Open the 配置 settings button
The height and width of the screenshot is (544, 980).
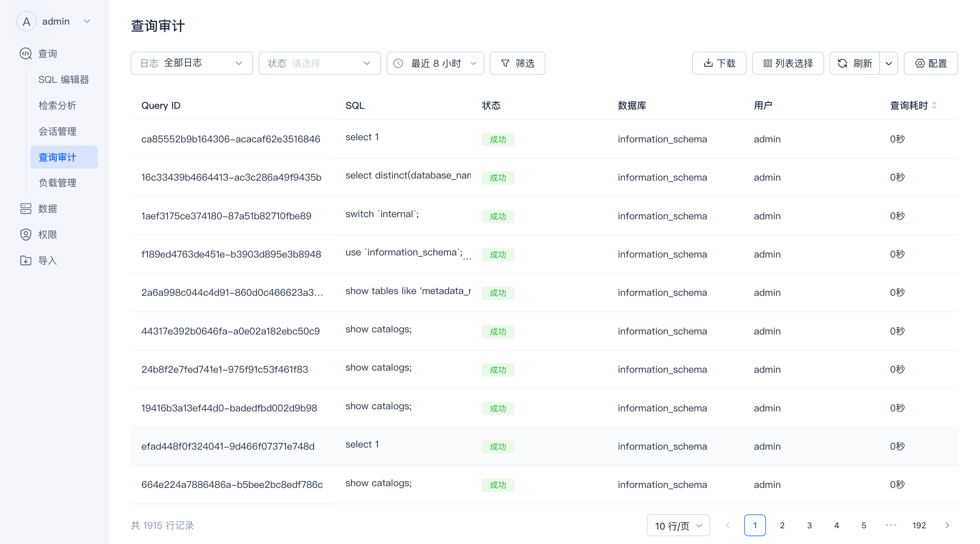click(x=931, y=63)
